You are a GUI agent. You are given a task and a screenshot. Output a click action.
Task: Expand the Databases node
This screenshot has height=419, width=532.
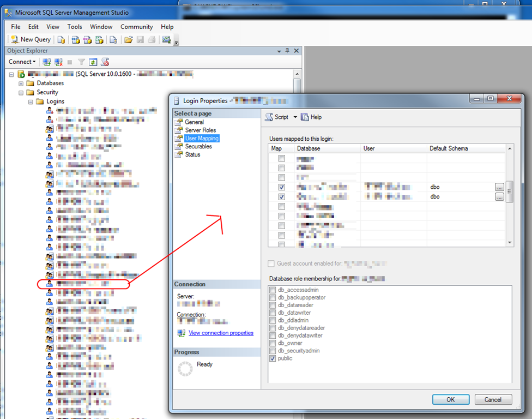pyautogui.click(x=21, y=83)
